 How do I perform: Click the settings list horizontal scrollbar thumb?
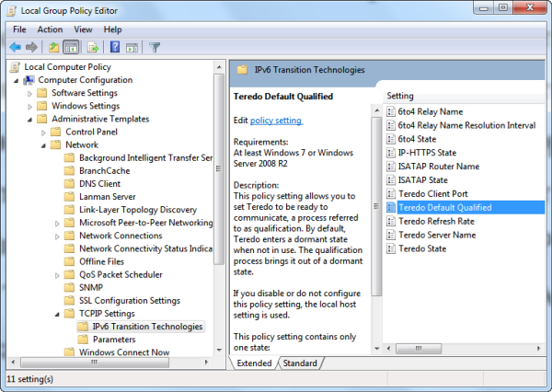pos(419,349)
